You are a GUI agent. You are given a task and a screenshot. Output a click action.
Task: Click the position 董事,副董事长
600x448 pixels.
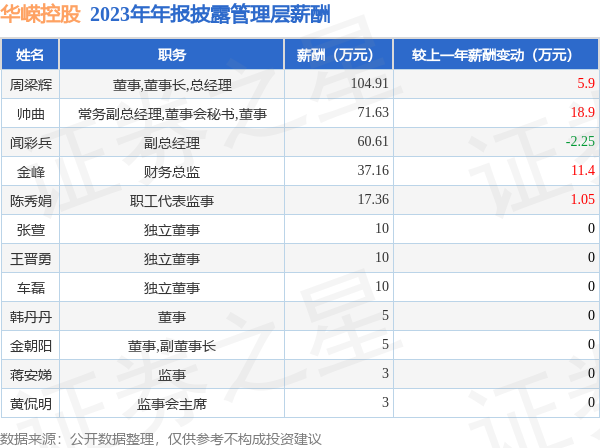pos(172,346)
